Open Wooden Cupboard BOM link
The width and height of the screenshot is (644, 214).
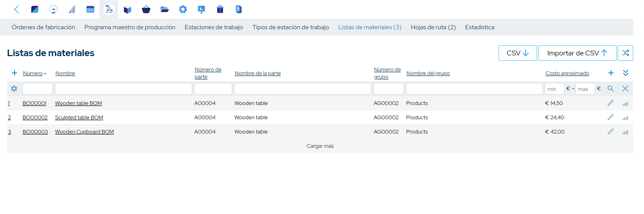pyautogui.click(x=84, y=132)
